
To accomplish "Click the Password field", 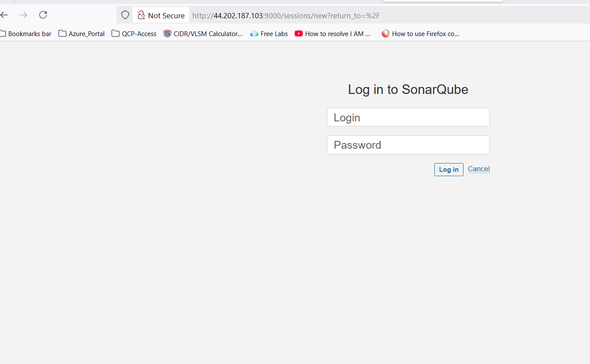I will [x=408, y=145].
